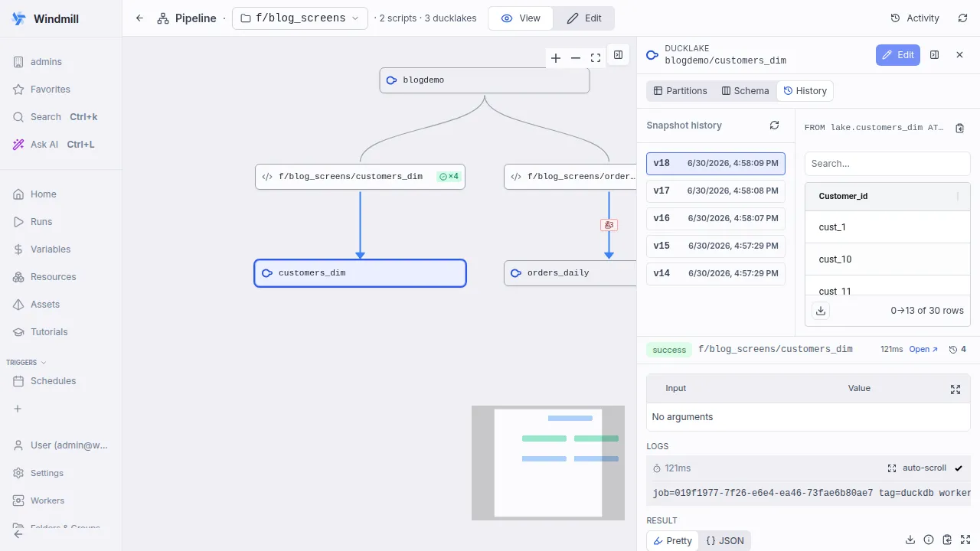
Task: Fit the pipeline graph to view
Action: pyautogui.click(x=596, y=58)
